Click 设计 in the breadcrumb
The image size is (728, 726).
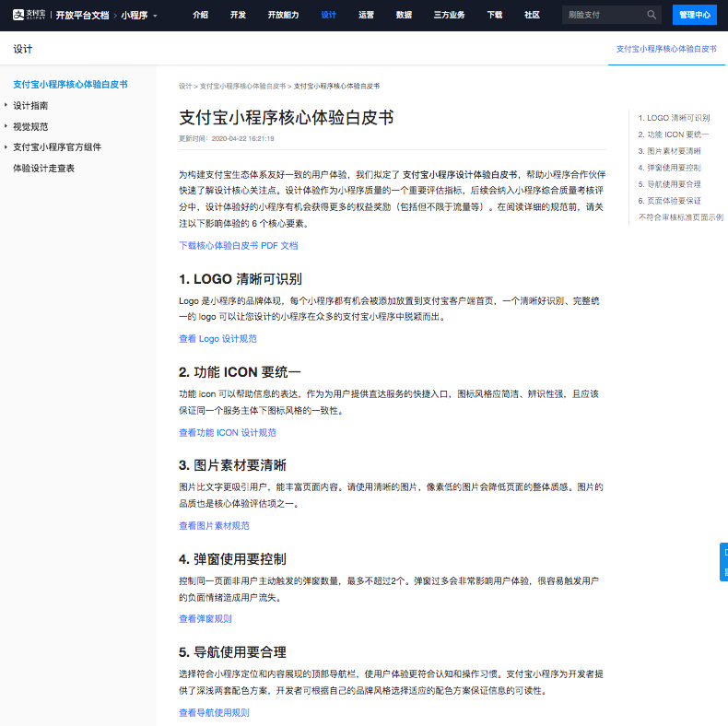click(x=185, y=87)
